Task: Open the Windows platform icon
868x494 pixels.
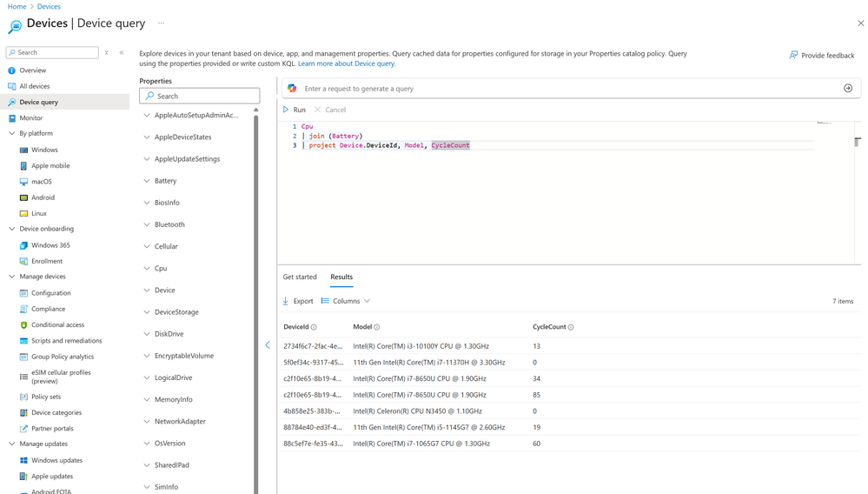Action: [23, 150]
